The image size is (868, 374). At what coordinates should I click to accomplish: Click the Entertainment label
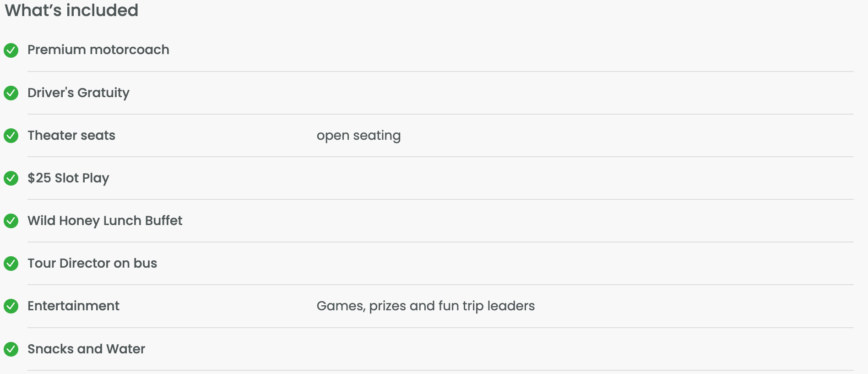click(73, 306)
